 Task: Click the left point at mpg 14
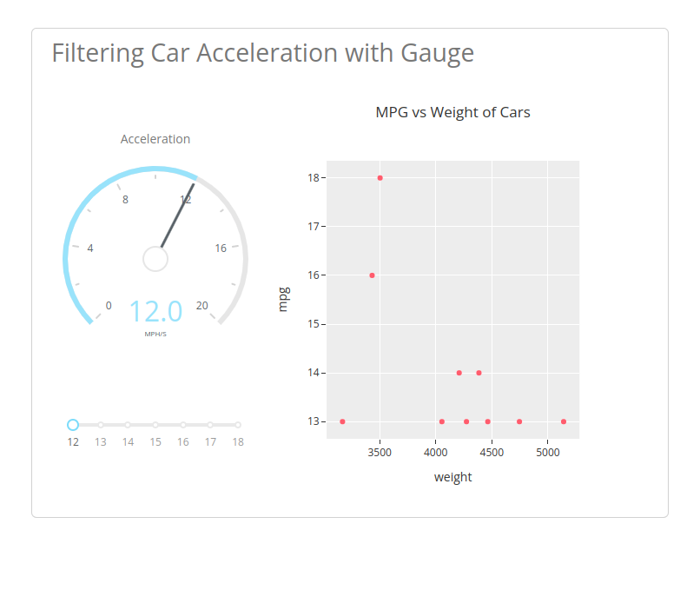pos(459,373)
